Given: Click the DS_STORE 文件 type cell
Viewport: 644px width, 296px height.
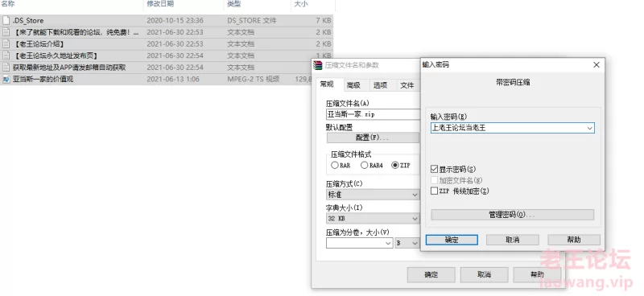Looking at the screenshot, I should pyautogui.click(x=252, y=21).
